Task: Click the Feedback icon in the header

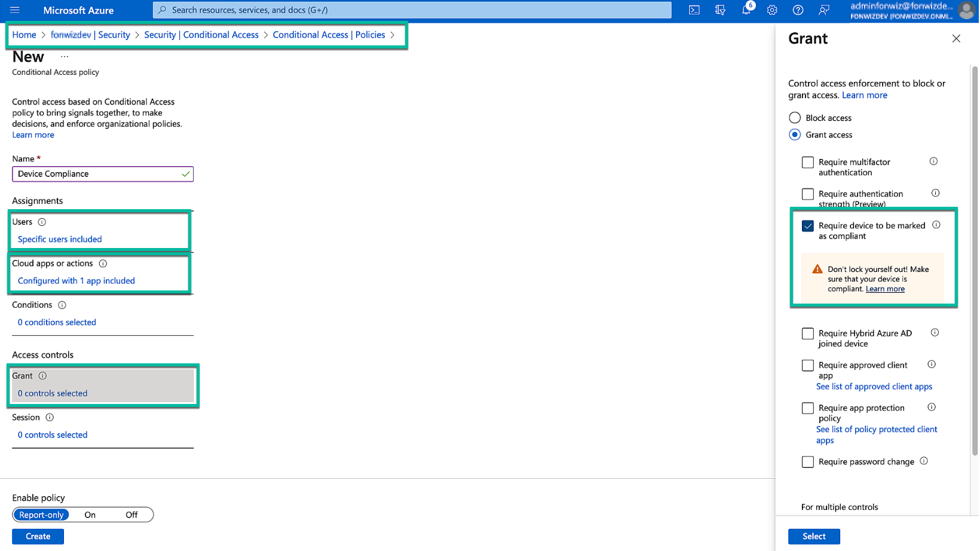Action: pyautogui.click(x=824, y=10)
